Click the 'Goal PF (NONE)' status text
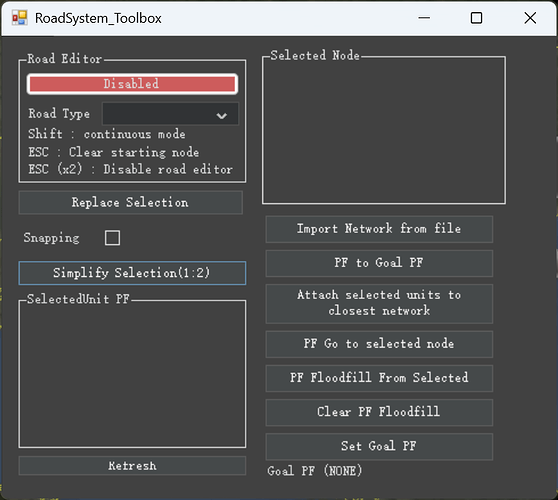The image size is (558, 500). click(315, 471)
